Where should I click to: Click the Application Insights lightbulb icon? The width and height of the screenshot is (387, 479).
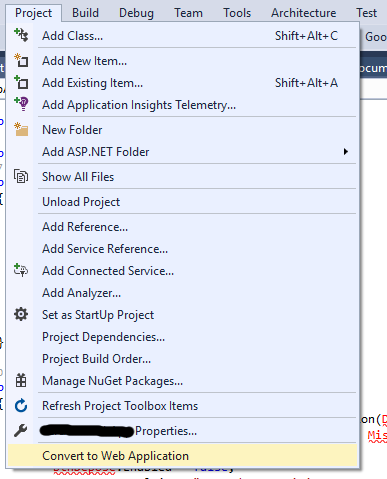tap(21, 104)
